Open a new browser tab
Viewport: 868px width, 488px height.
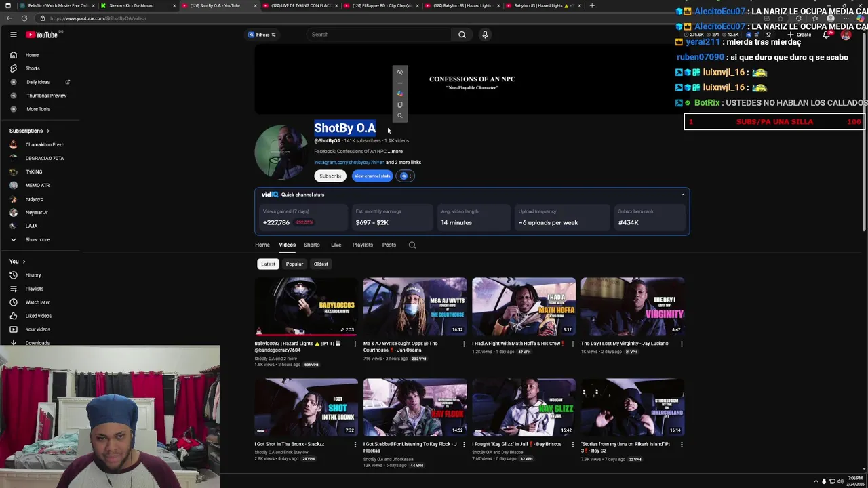click(x=592, y=5)
